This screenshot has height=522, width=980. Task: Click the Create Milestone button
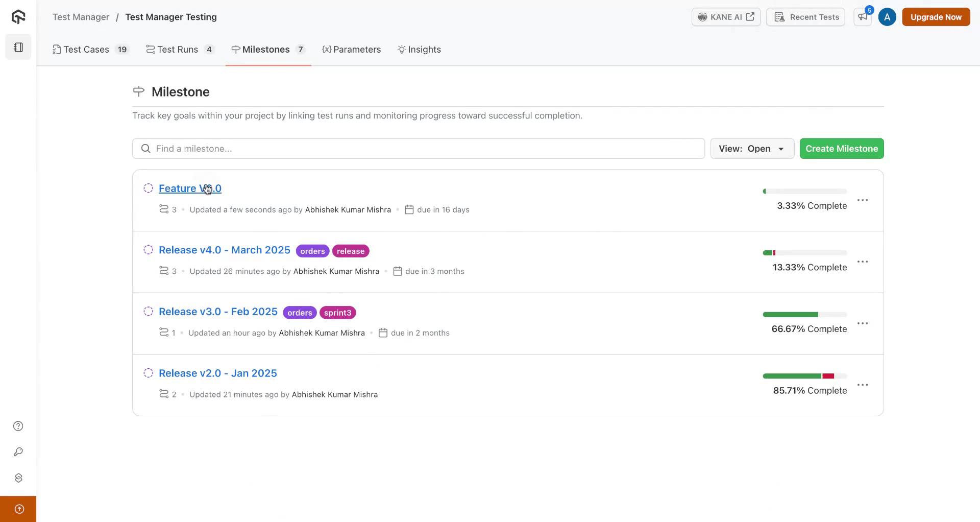click(841, 149)
